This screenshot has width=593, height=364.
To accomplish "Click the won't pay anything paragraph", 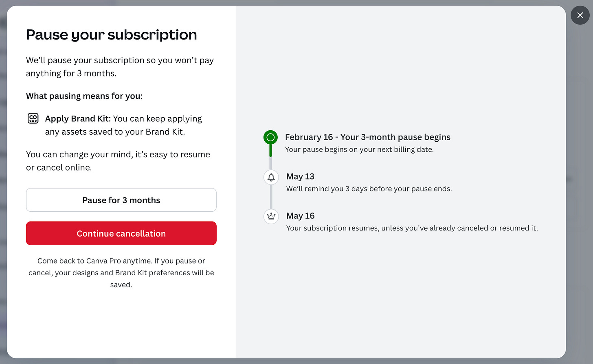I will [120, 67].
